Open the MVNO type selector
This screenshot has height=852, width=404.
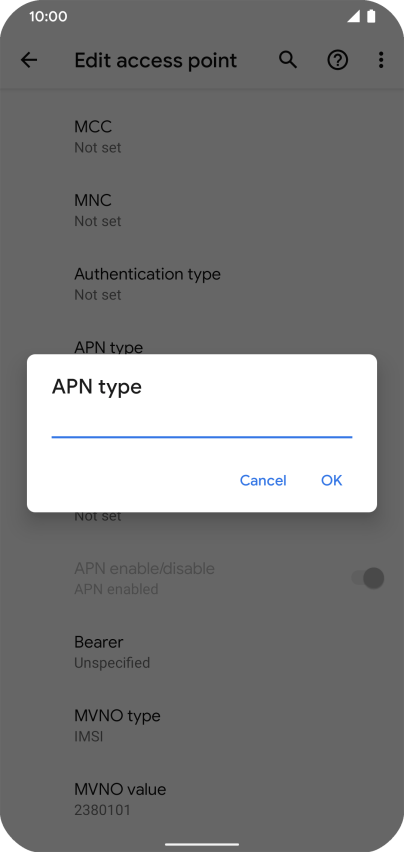202,725
